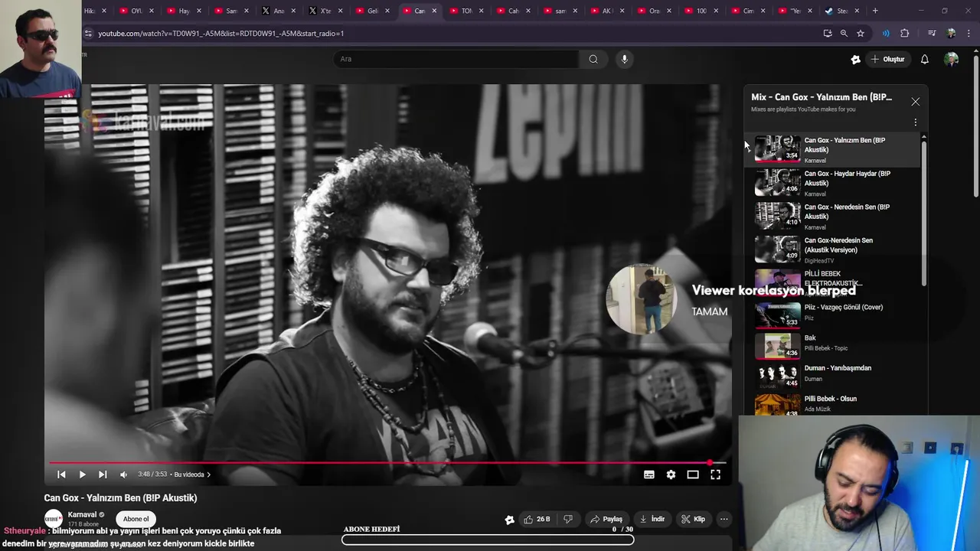
Task: Close the Mix playlist panel
Action: 915,102
